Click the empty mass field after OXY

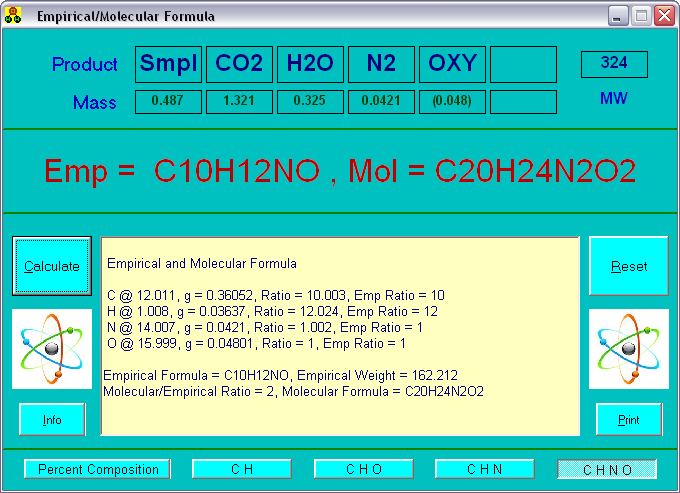coord(523,102)
